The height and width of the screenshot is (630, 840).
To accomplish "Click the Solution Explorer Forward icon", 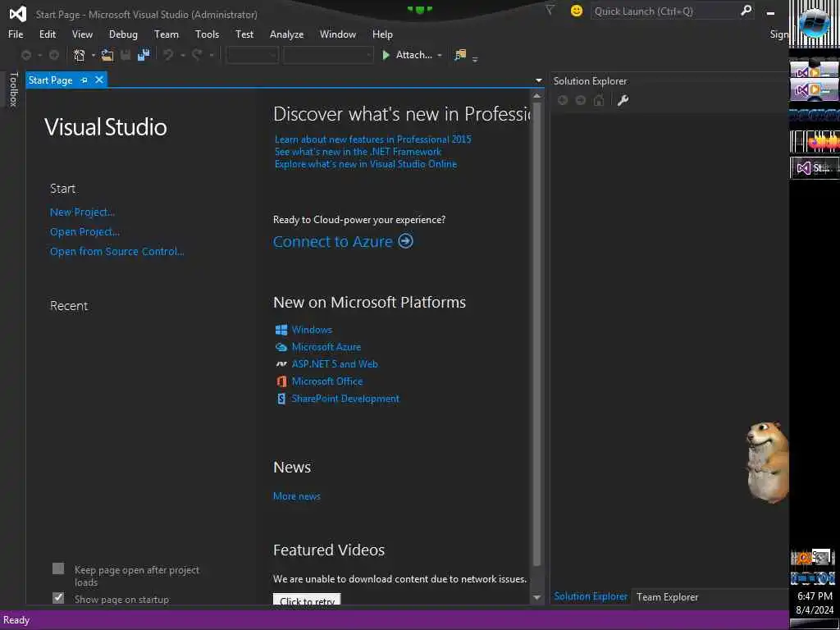I will point(580,100).
